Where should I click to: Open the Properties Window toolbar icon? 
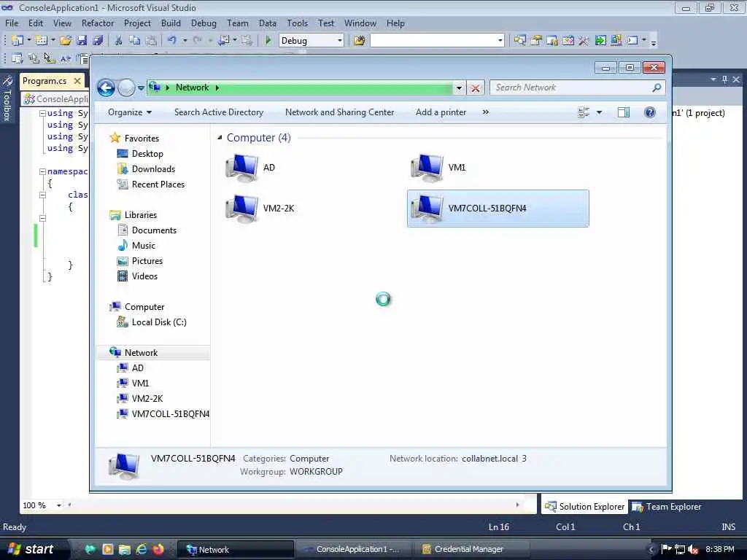[x=536, y=41]
